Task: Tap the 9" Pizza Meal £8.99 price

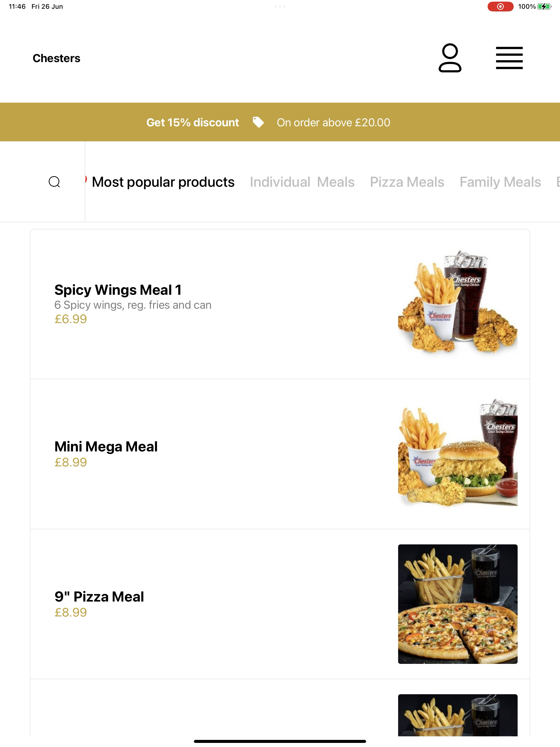Action: (71, 612)
